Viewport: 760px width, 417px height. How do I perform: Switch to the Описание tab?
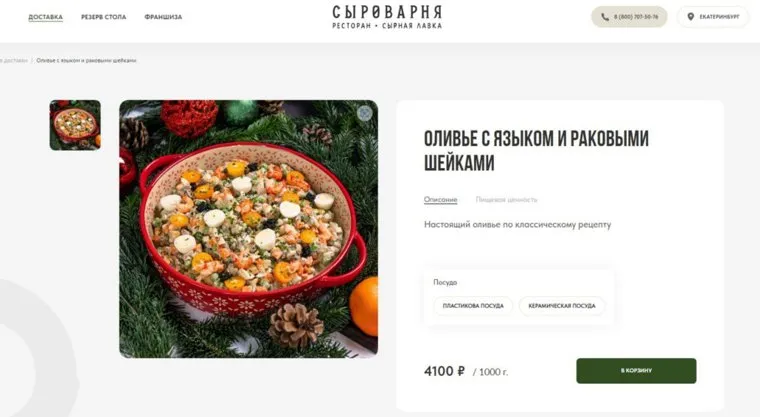[x=441, y=199]
